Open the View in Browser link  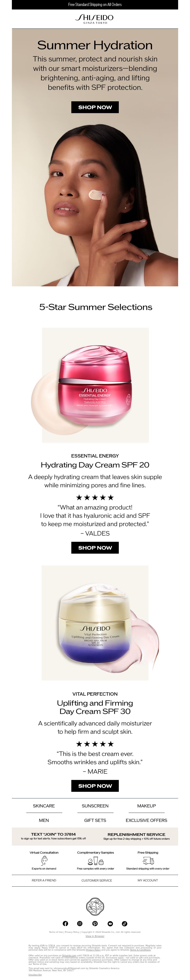[x=95, y=936]
